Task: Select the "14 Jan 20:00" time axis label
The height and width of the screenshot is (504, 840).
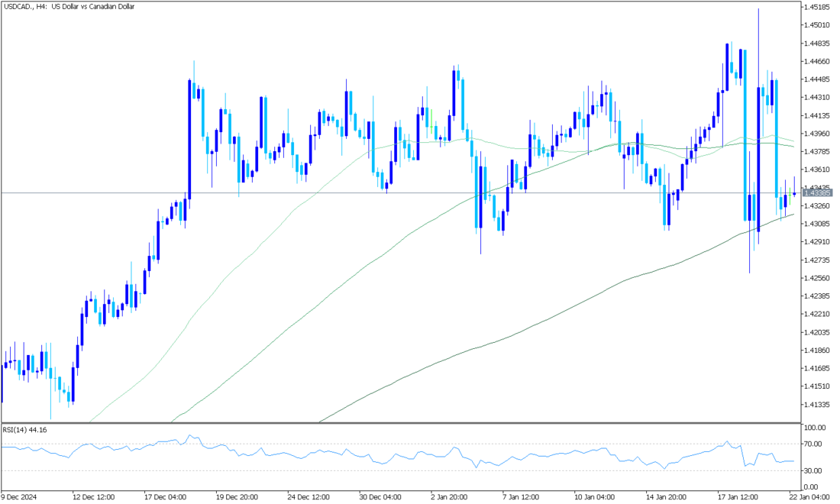Action: [x=667, y=497]
